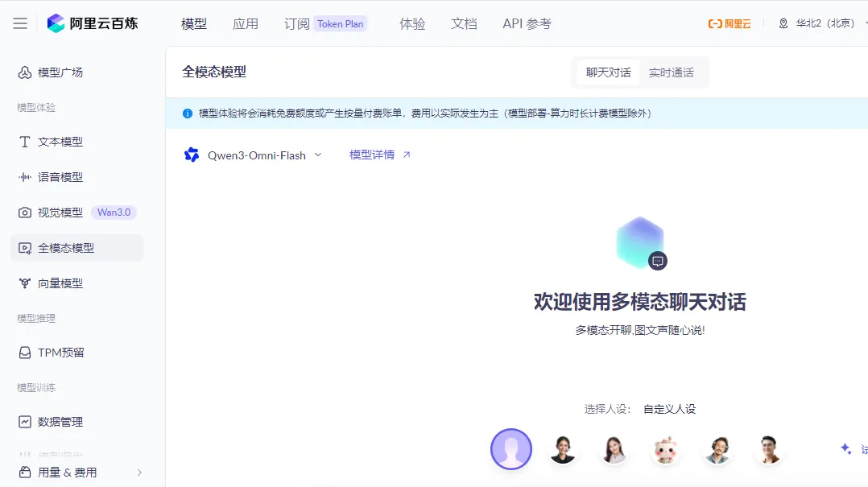Click 自定义人设 option
This screenshot has width=868, height=487.
click(669, 409)
